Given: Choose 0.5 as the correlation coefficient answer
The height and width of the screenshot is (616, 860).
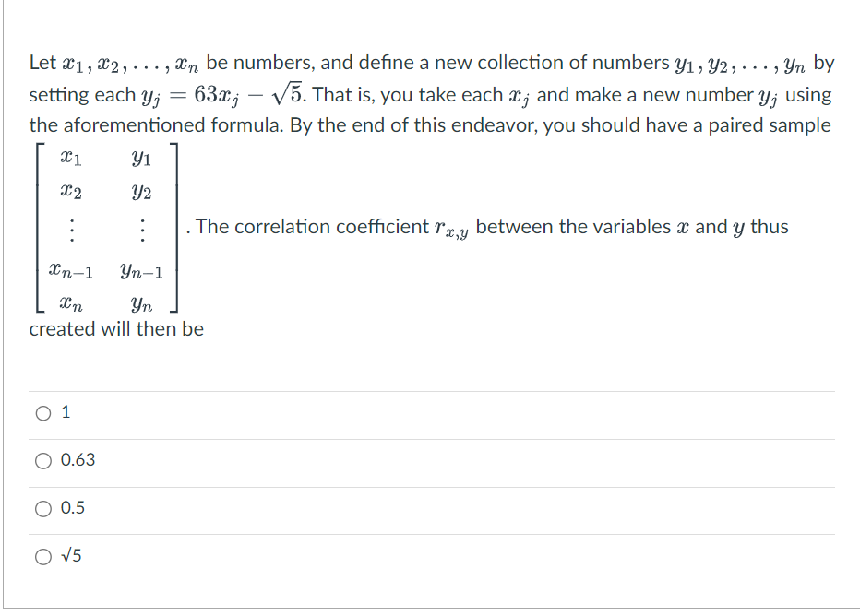Looking at the screenshot, I should (42, 509).
